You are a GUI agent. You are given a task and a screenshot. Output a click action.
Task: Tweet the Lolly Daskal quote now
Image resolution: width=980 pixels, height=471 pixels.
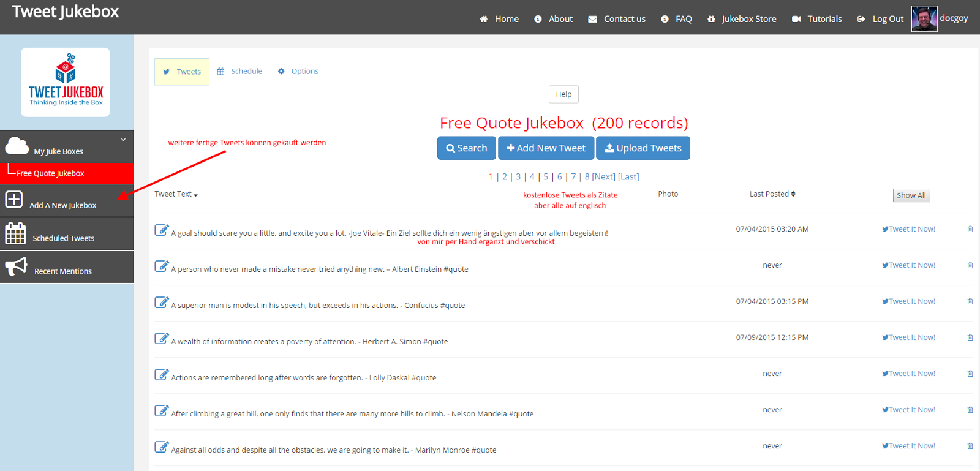click(x=908, y=374)
